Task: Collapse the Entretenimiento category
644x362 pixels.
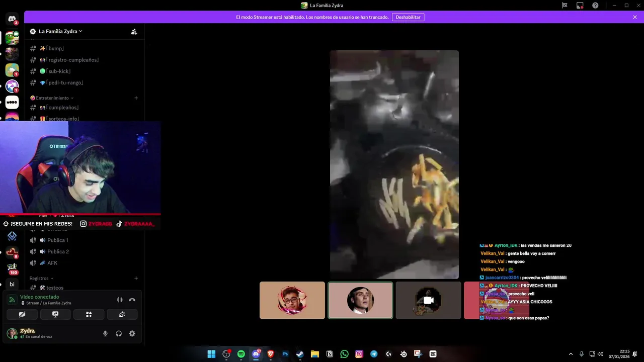Action: click(x=52, y=98)
